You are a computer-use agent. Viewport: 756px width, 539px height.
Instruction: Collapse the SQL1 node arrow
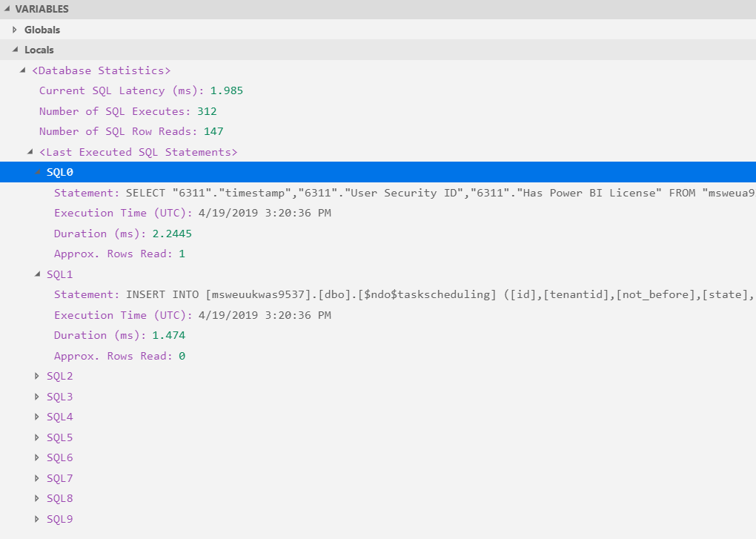coord(37,274)
